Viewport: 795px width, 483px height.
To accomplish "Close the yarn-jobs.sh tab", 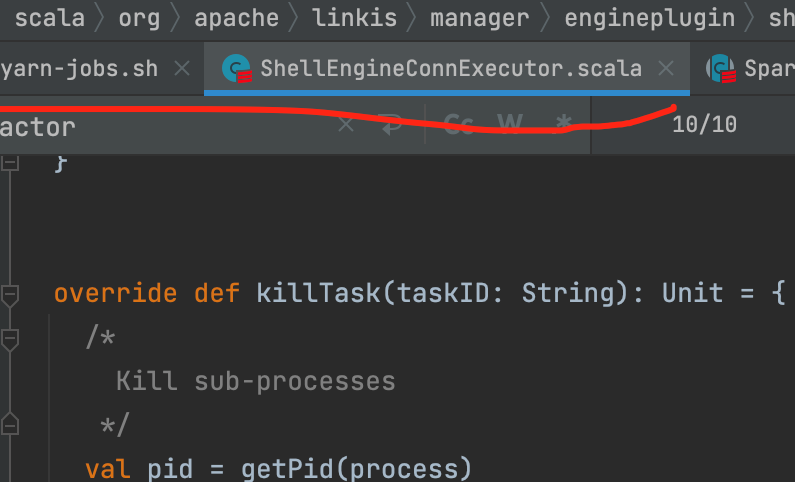I will [x=181, y=69].
